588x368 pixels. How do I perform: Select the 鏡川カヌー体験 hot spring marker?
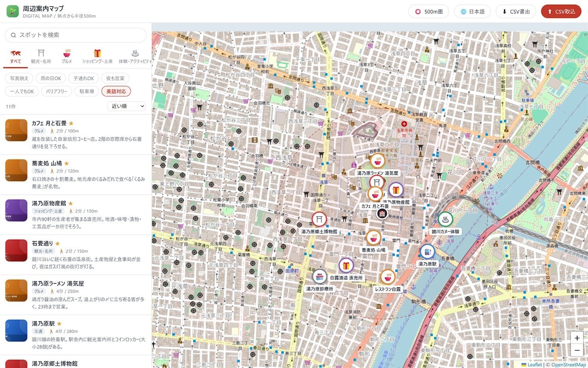[x=445, y=219]
